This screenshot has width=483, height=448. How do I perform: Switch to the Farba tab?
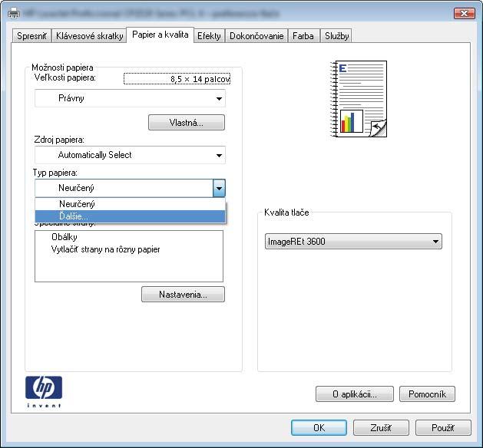303,36
